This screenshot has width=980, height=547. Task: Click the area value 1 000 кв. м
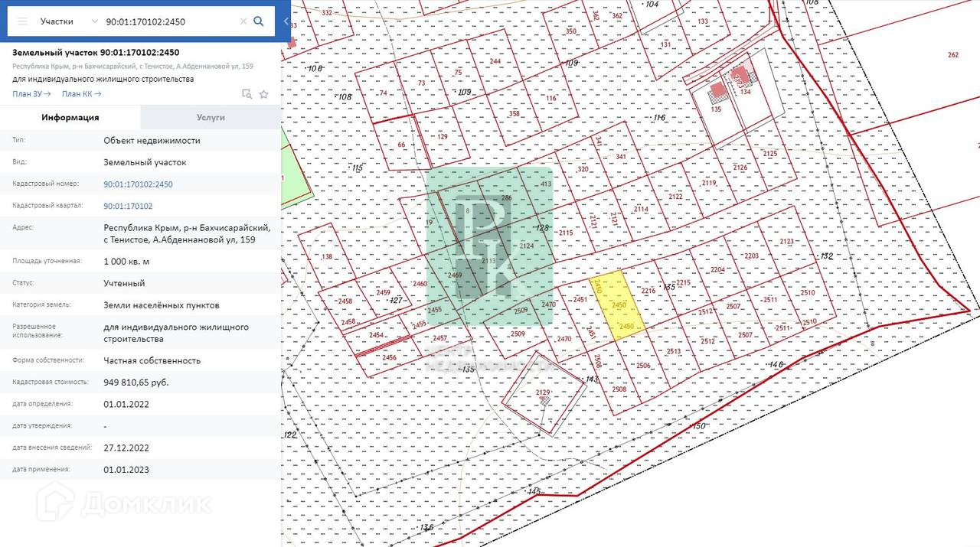coord(127,261)
